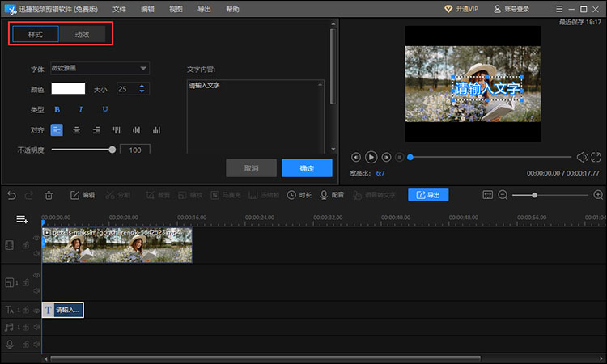
Task: Click the 裁剪 crop tool
Action: click(x=158, y=195)
